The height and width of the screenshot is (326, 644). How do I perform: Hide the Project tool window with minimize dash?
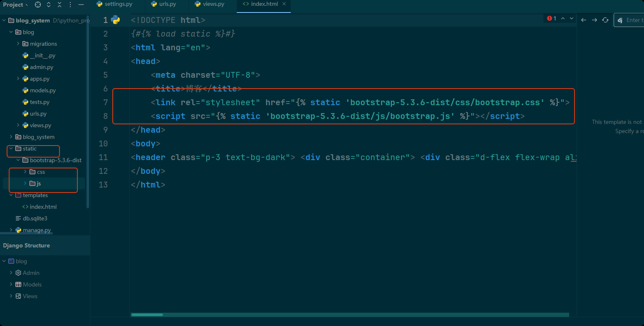click(x=81, y=5)
